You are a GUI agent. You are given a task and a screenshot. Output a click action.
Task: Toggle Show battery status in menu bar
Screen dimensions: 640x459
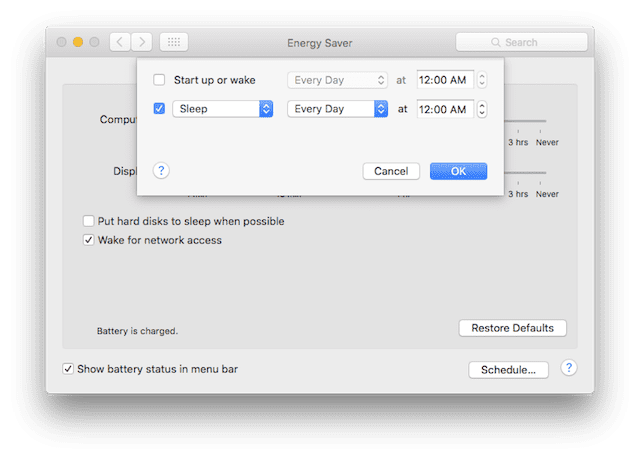(x=69, y=369)
